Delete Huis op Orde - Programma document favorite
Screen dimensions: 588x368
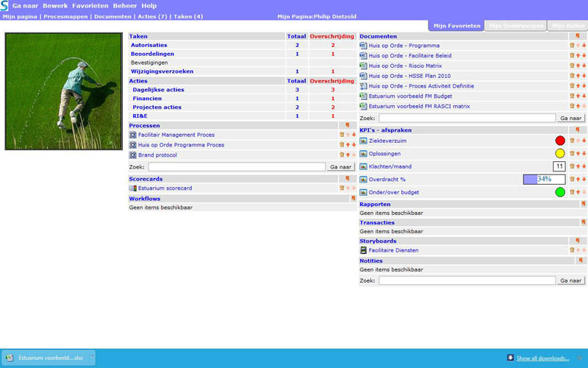572,46
